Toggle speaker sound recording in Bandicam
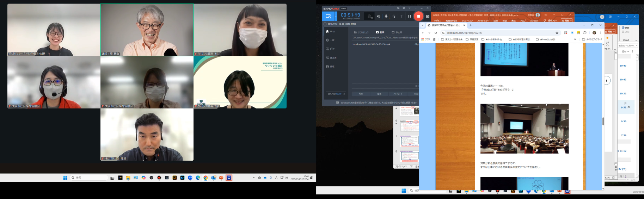644x199 pixels. click(x=379, y=16)
